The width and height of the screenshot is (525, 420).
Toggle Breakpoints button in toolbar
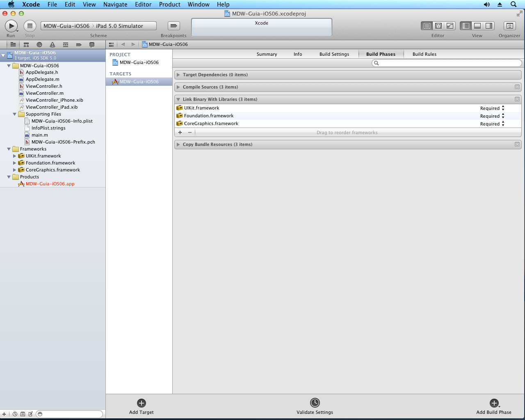pos(174,26)
